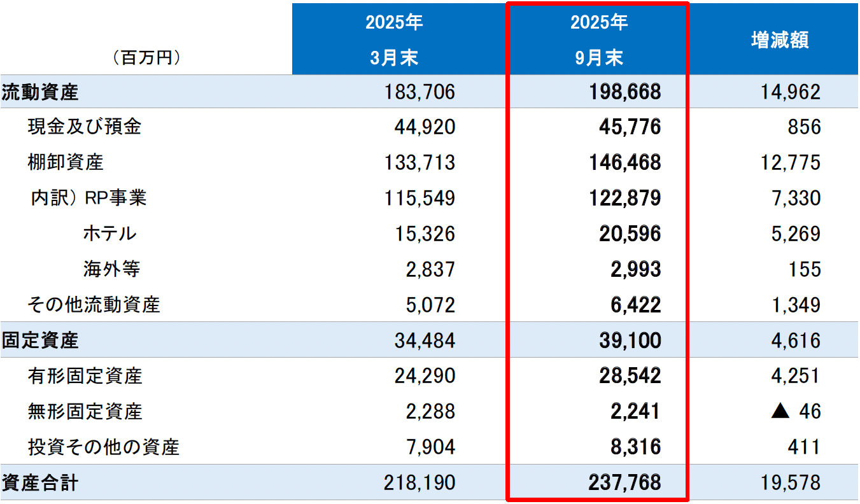860x504 pixels.
Task: Select the 有形固定資産 row label
Action: click(85, 376)
